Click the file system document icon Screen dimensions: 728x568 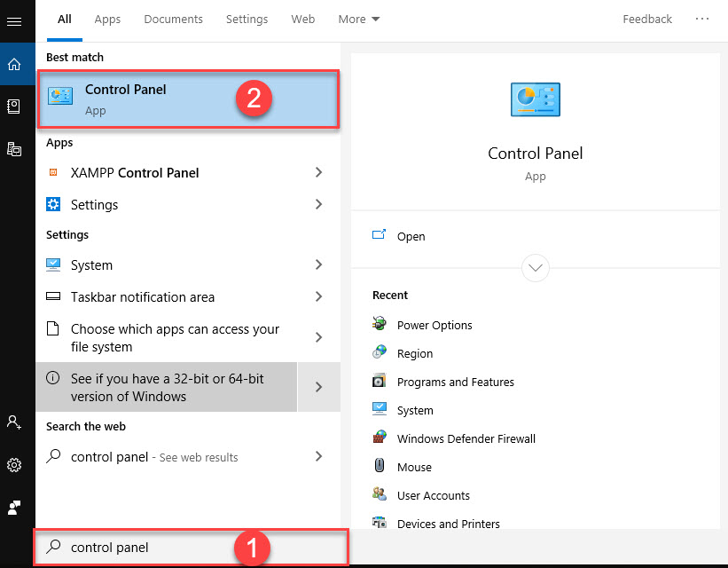point(53,328)
